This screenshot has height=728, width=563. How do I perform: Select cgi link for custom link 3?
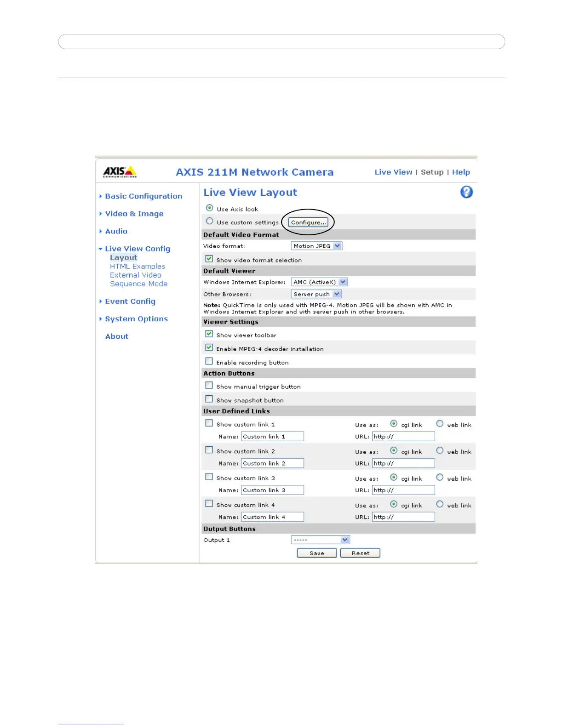[x=394, y=478]
